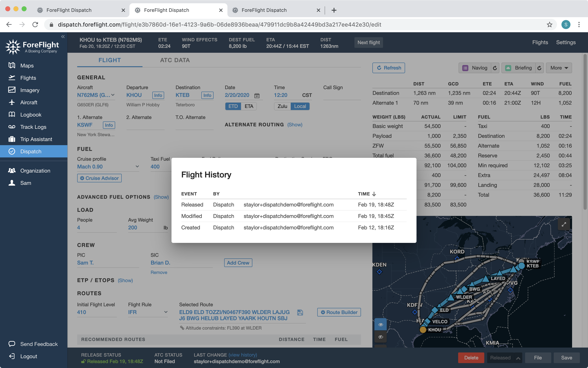Toggle the crossed-out eye map layer
The image size is (588, 368).
point(381,337)
